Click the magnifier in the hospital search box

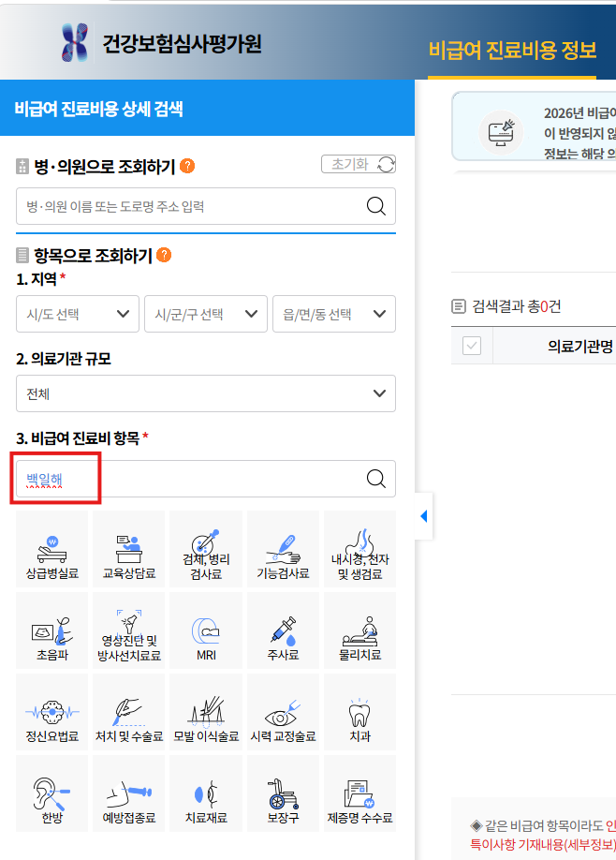(376, 206)
